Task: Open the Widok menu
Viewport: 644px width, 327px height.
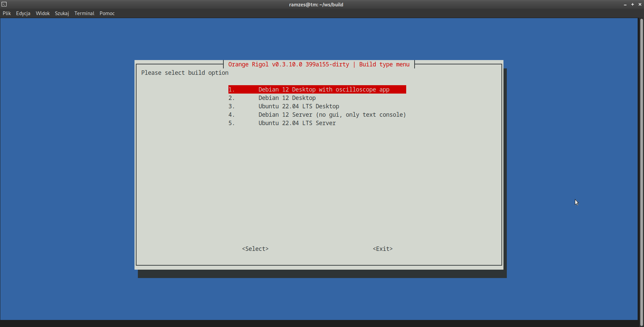Action: 43,13
